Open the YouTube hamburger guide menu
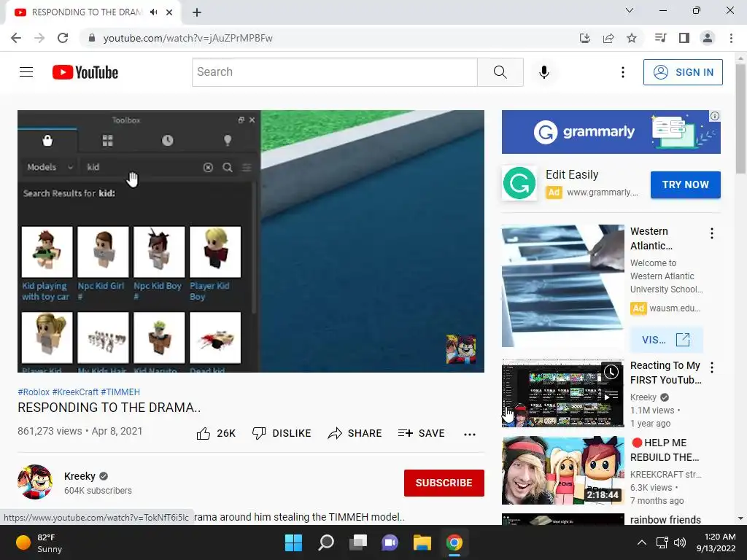 coord(26,72)
